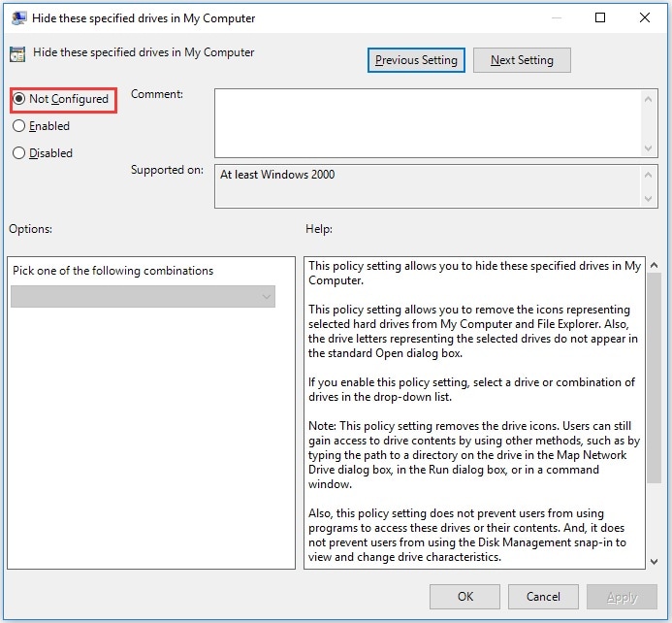The image size is (672, 623).
Task: Click the 'Supported on:' label
Action: click(x=167, y=170)
